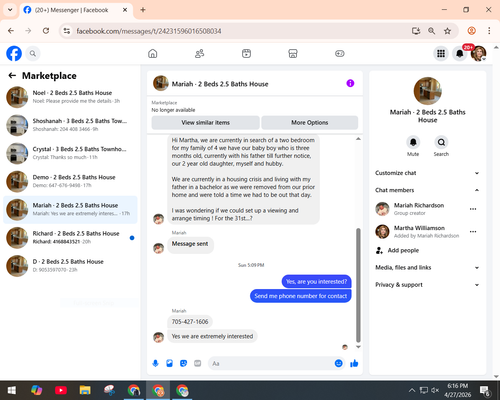Reload the page in Chrome
The image size is (500, 400).
46,31
